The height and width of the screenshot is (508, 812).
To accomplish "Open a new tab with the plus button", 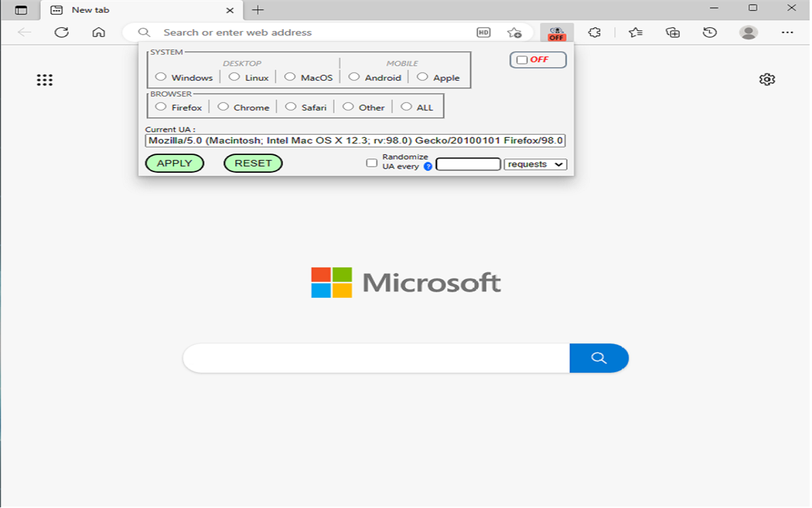I will tap(258, 10).
